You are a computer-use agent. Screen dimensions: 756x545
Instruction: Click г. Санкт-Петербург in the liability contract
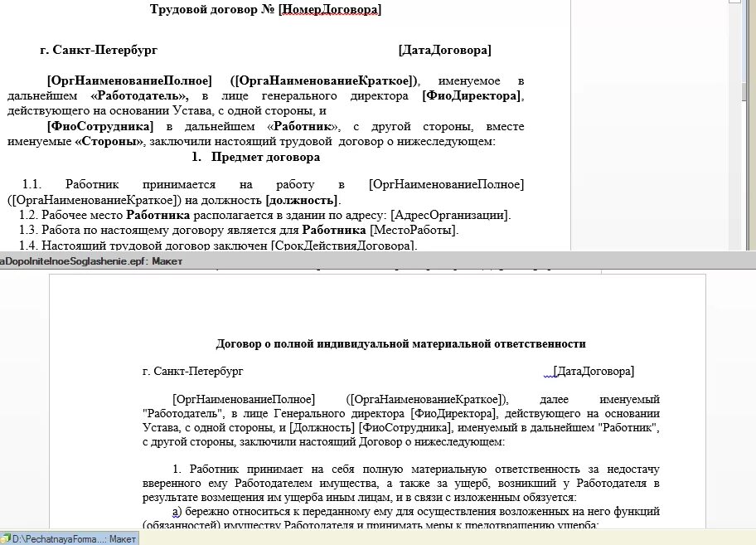[x=193, y=372]
